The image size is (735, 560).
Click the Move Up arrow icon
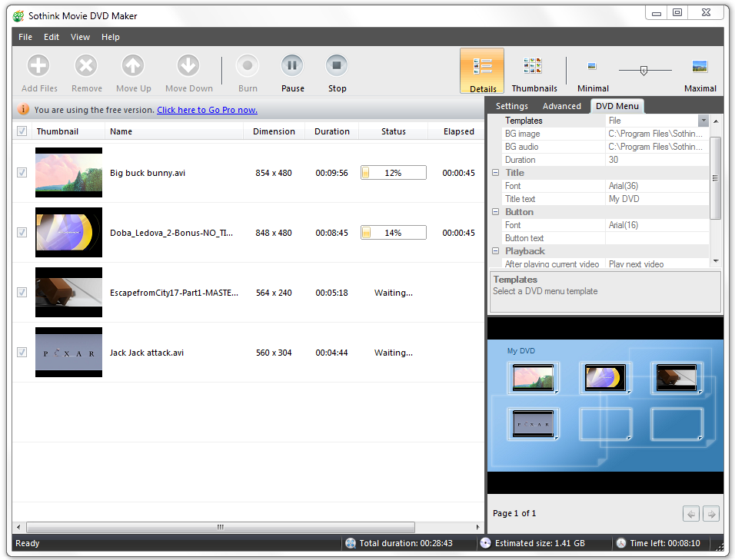point(133,65)
